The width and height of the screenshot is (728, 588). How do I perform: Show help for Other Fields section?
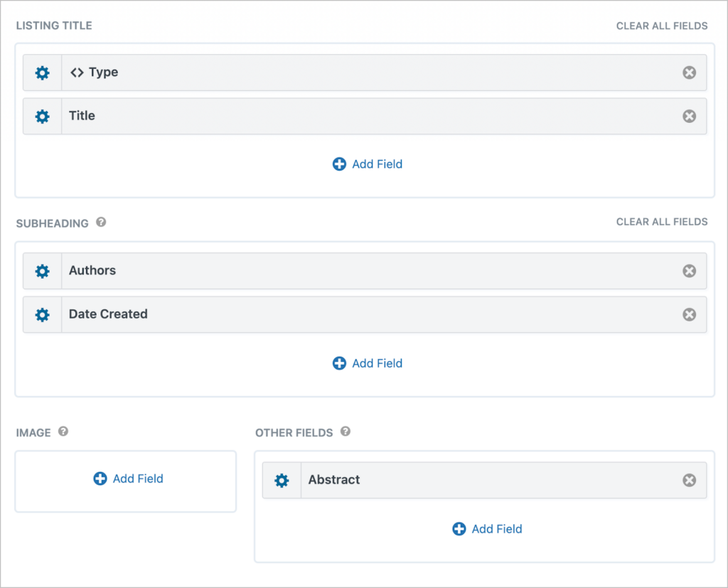click(346, 432)
